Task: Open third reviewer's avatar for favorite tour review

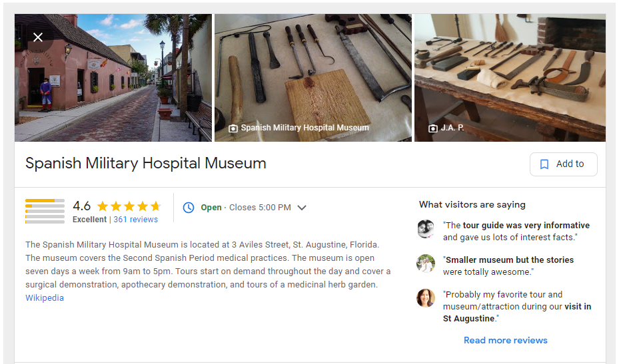Action: point(426,297)
